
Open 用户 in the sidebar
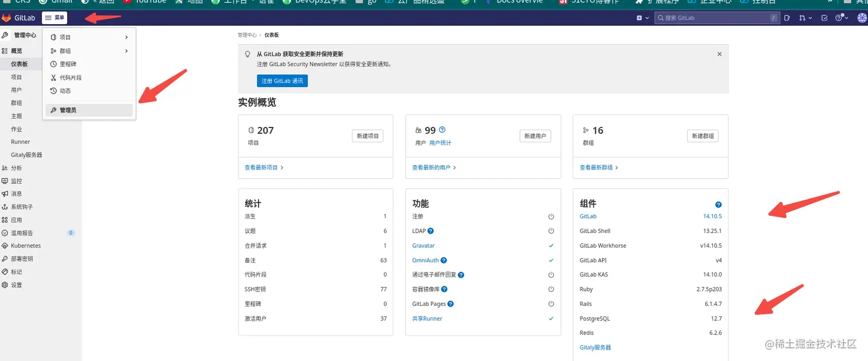coord(16,90)
